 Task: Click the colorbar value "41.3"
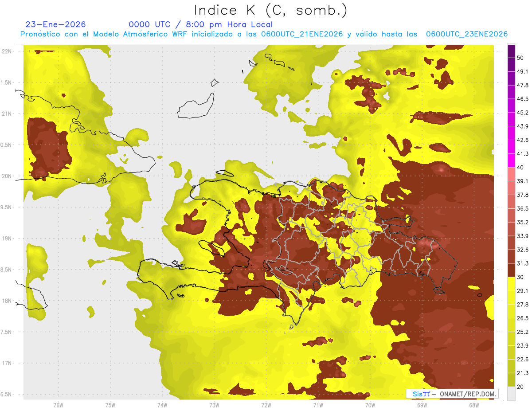[x=523, y=154]
